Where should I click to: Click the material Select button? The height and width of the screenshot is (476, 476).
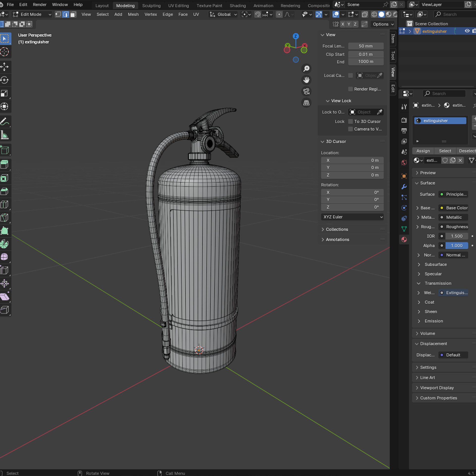445,151
